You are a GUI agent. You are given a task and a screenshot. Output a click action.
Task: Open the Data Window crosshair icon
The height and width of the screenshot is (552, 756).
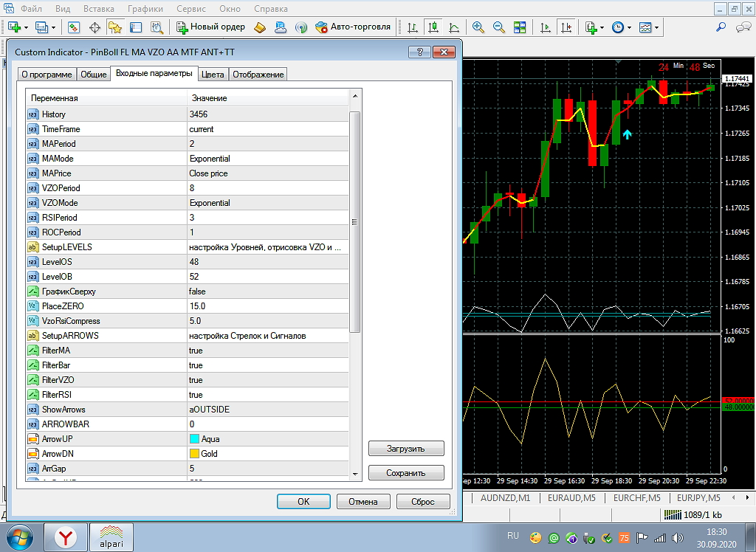tap(94, 27)
